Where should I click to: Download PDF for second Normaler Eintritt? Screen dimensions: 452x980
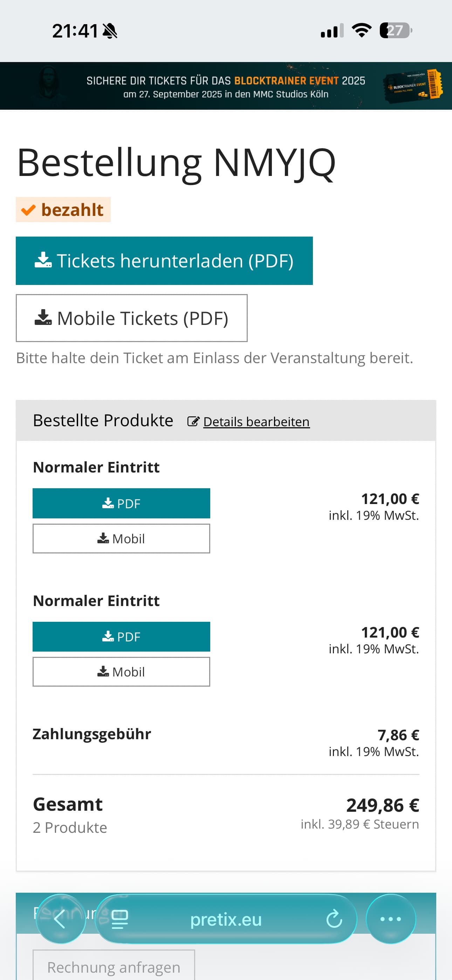tap(121, 637)
